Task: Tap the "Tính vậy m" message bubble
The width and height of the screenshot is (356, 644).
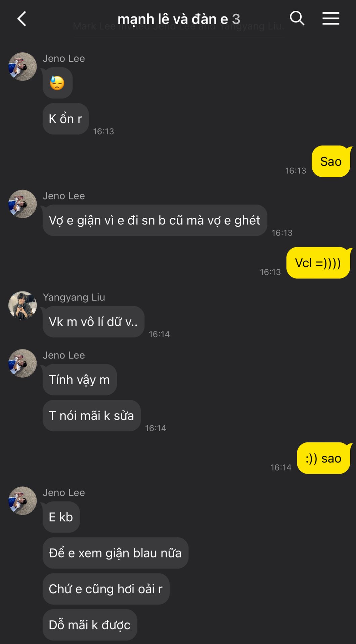Action: point(80,380)
